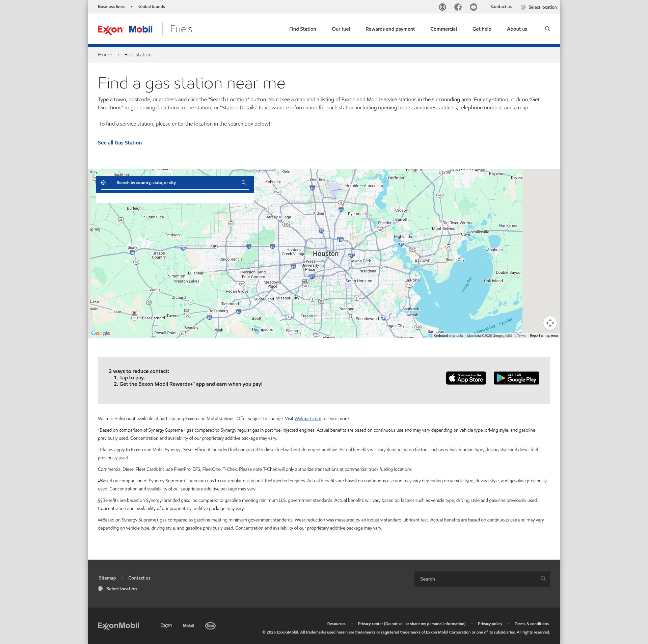Download on the App Store badge
The image size is (648, 644).
pos(466,378)
